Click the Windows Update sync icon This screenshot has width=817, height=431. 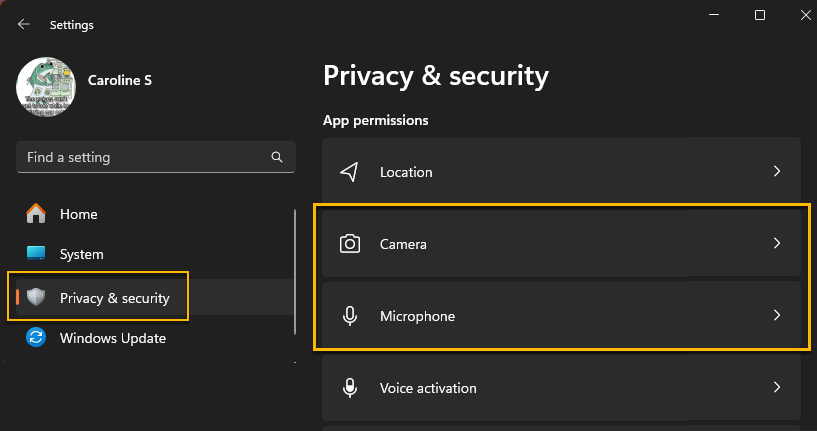click(x=36, y=338)
